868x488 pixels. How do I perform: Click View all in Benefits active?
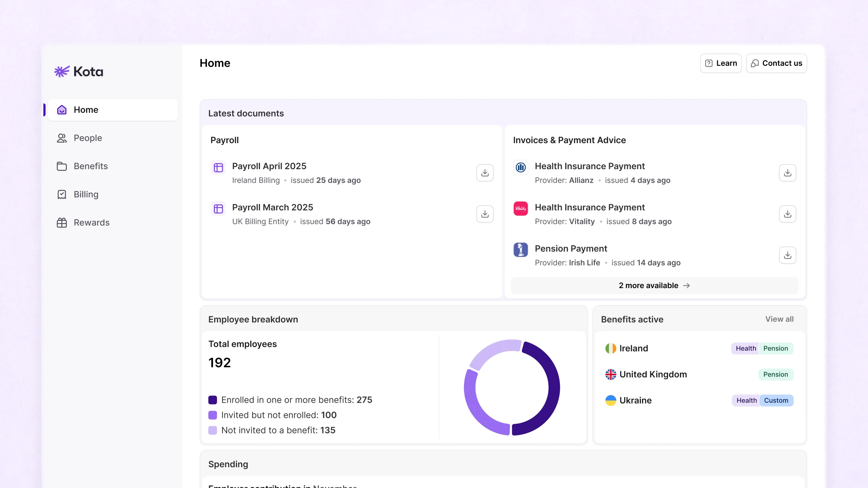pyautogui.click(x=779, y=319)
